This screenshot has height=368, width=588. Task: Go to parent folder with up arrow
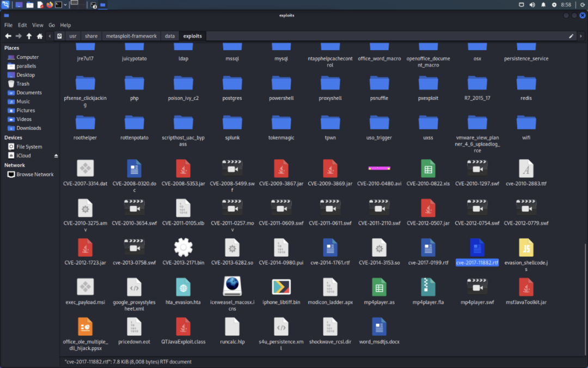click(x=29, y=36)
